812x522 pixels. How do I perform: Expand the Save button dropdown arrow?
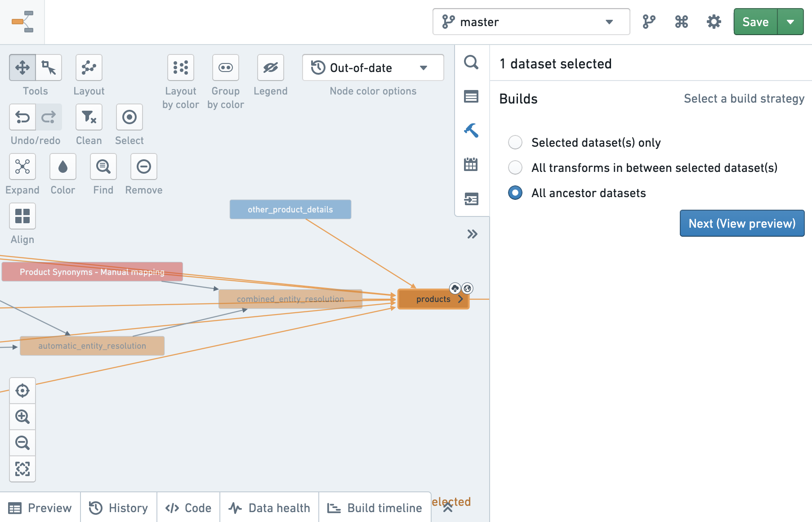[790, 22]
